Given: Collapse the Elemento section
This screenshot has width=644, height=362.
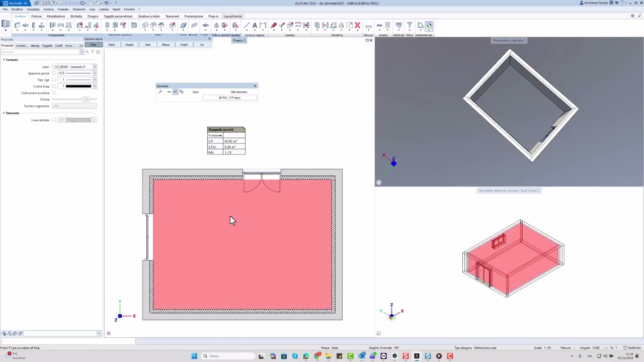Looking at the screenshot, I should (x=4, y=113).
